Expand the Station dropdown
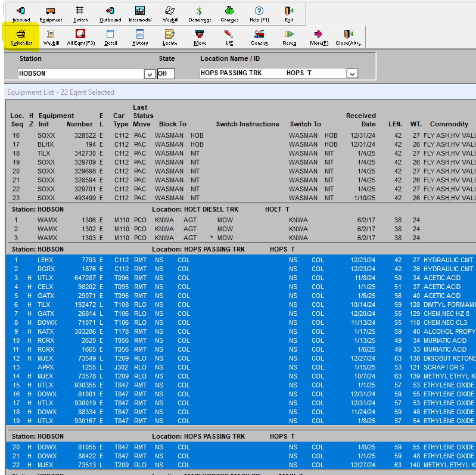 tap(150, 74)
